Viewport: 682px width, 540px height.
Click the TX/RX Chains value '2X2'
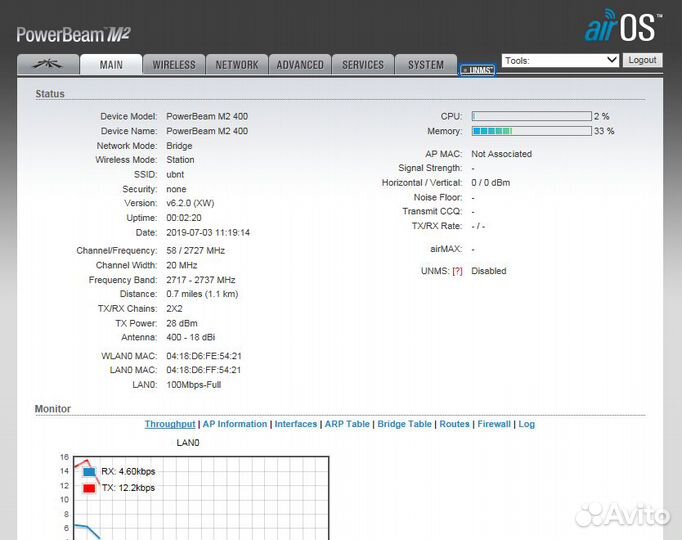point(174,309)
